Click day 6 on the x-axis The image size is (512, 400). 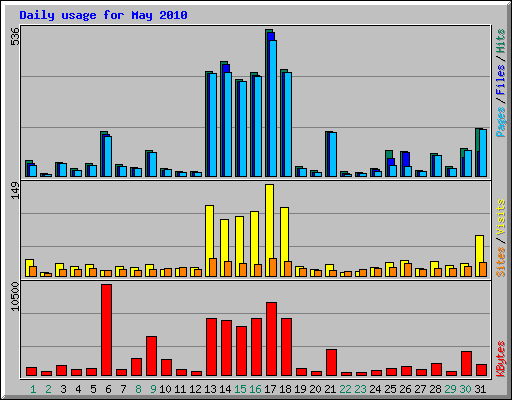tap(108, 389)
